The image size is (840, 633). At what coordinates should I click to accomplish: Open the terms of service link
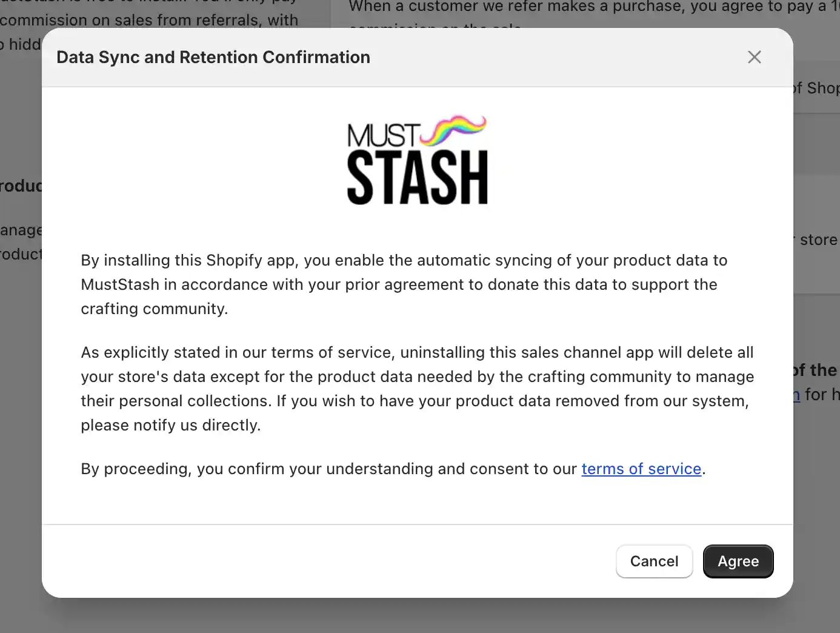641,469
